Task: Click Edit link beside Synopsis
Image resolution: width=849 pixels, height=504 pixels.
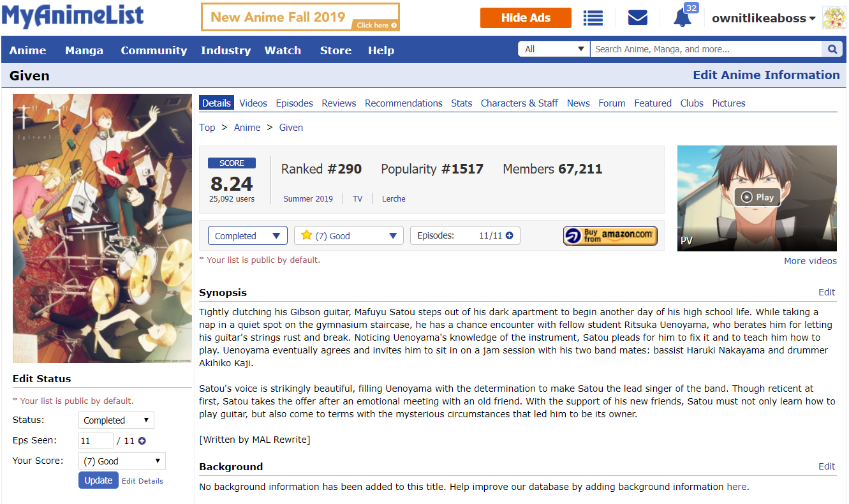Action: pos(827,292)
